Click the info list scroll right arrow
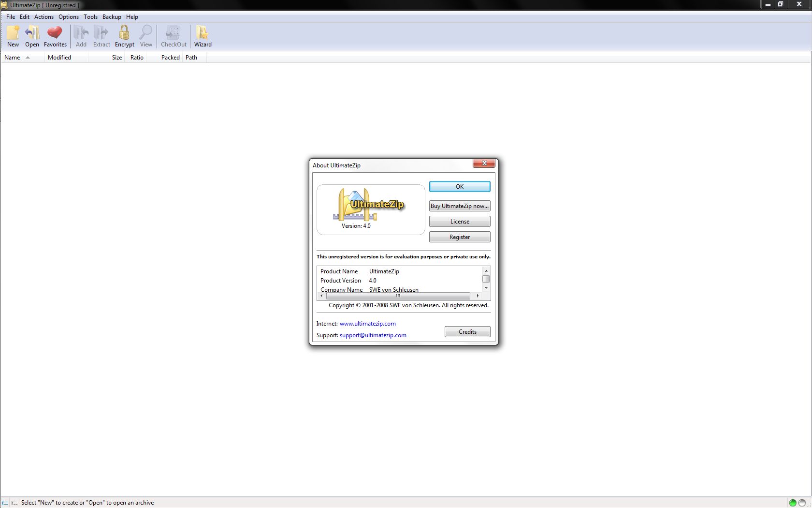 478,296
